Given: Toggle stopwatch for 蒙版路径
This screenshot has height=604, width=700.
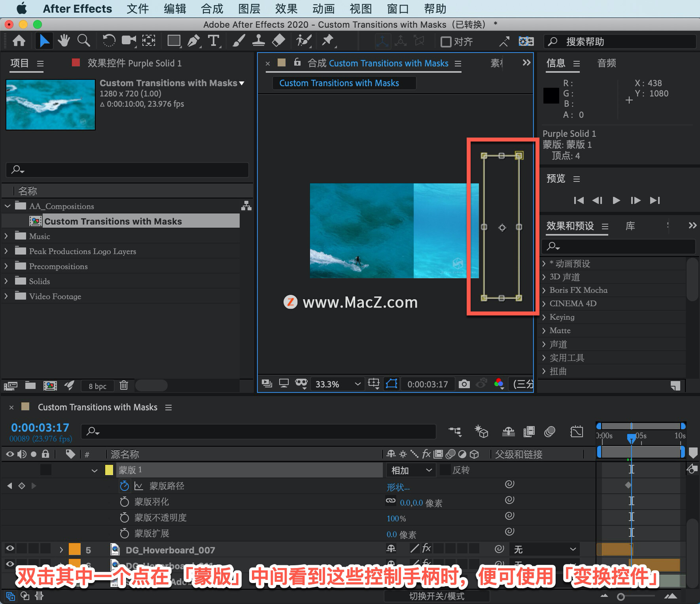Looking at the screenshot, I should tap(124, 486).
